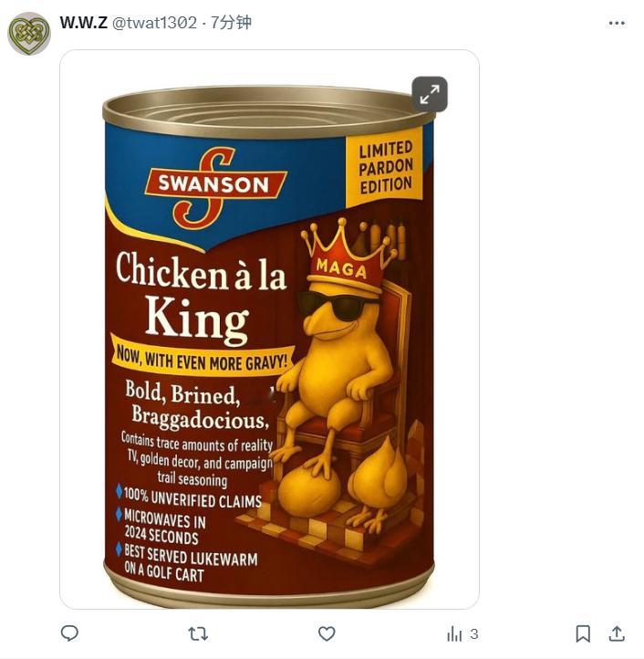Viewport: 644px width, 659px height.
Task: Expand the image with the fullscreen arrows icon
Action: 430,94
